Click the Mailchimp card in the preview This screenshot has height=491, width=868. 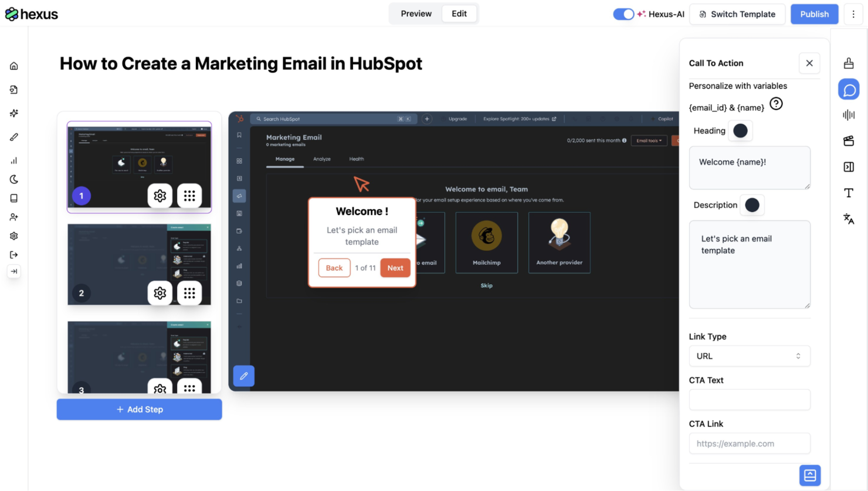point(487,243)
